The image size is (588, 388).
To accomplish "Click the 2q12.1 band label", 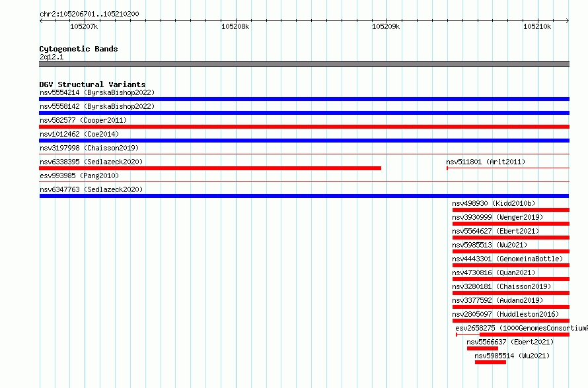I will (52, 57).
